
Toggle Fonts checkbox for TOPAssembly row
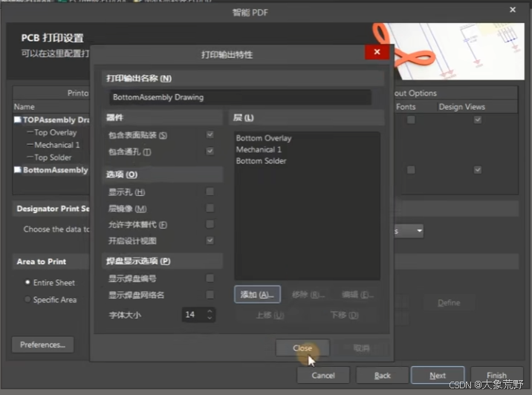(x=411, y=120)
